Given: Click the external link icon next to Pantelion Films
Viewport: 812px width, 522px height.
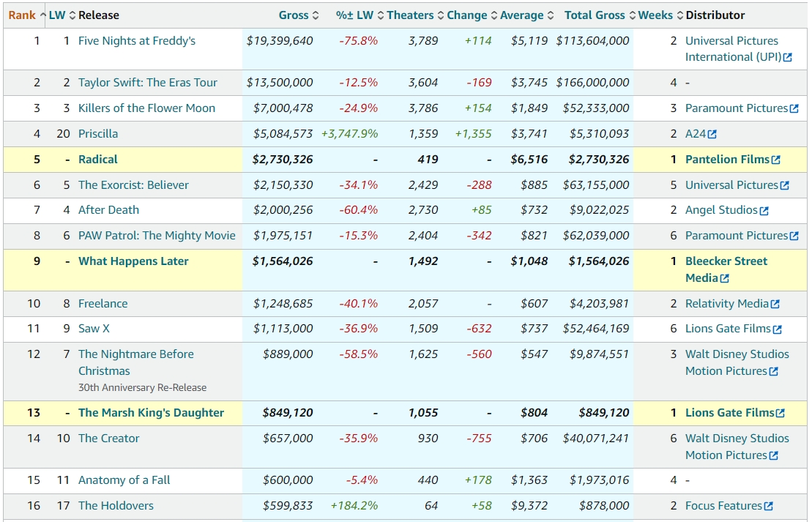Looking at the screenshot, I should 775,160.
